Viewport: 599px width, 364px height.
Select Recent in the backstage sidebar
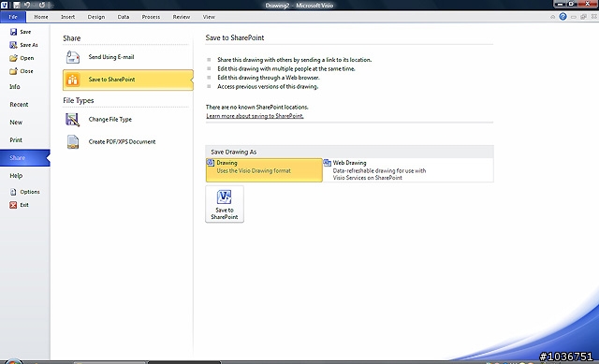point(19,104)
